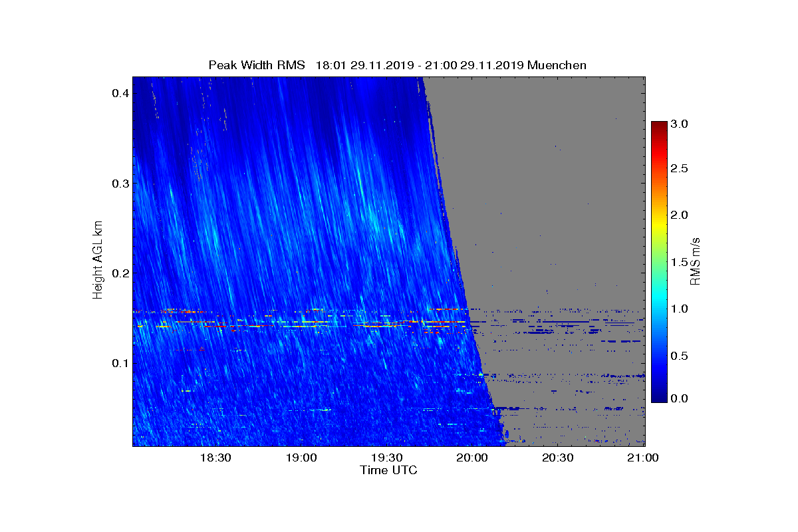
Task: Click the 20:30 time tick label
Action: click(x=558, y=458)
